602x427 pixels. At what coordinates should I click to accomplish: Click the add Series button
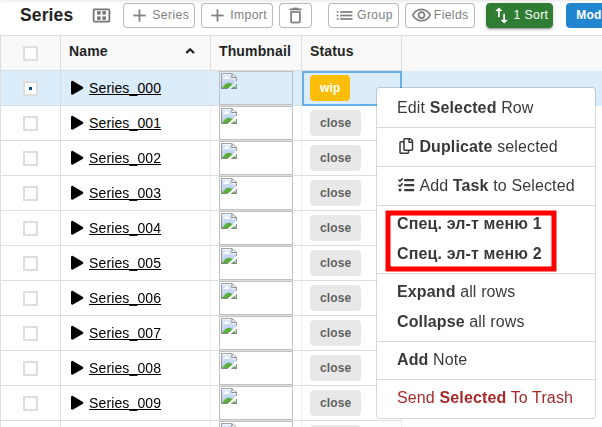[158, 16]
